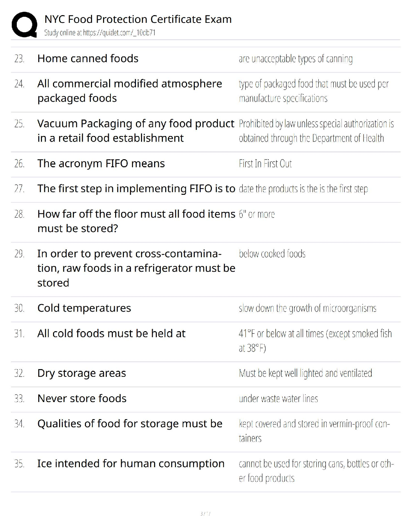Screen dimensions: 411x532
Task: Click the Quizlet Q logo icon
Action: tap(24, 25)
